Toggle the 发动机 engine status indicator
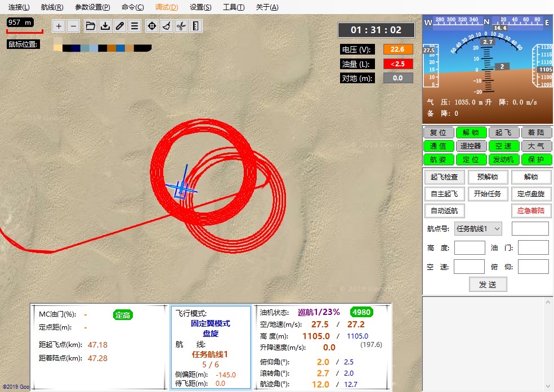This screenshot has width=554, height=392. pos(504,159)
